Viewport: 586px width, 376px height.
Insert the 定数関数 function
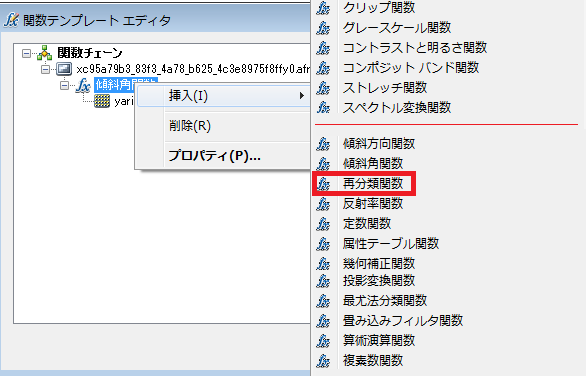(367, 224)
